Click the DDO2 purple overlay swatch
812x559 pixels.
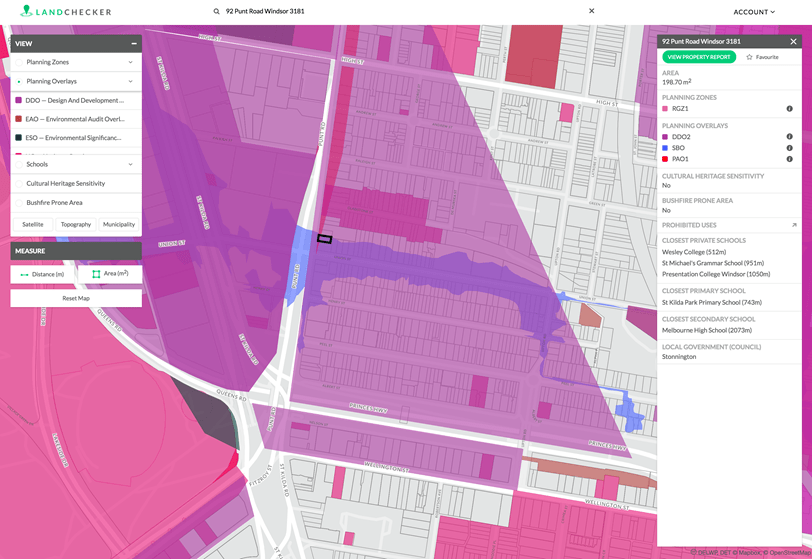[x=665, y=137]
